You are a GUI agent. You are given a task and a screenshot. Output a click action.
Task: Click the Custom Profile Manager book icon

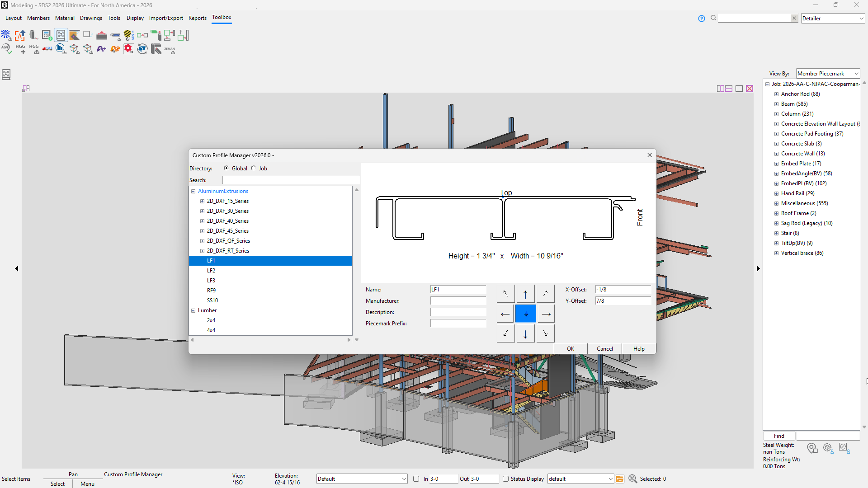61,35
